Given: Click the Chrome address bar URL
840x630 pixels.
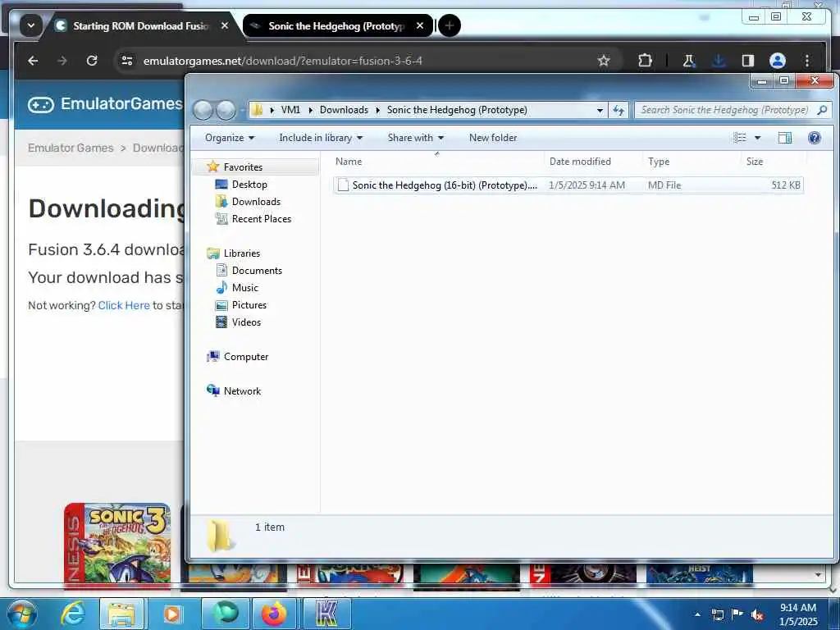Looking at the screenshot, I should 283,61.
